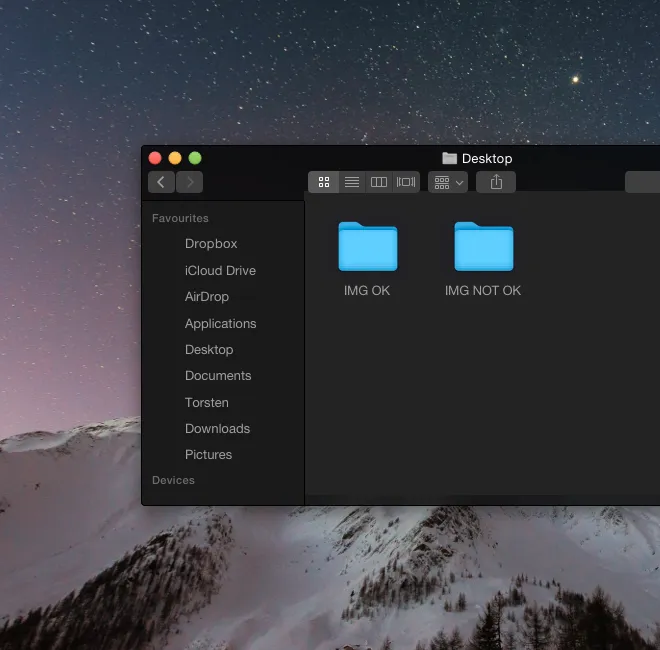Switch Finder to list view
The image size is (660, 650).
point(352,182)
